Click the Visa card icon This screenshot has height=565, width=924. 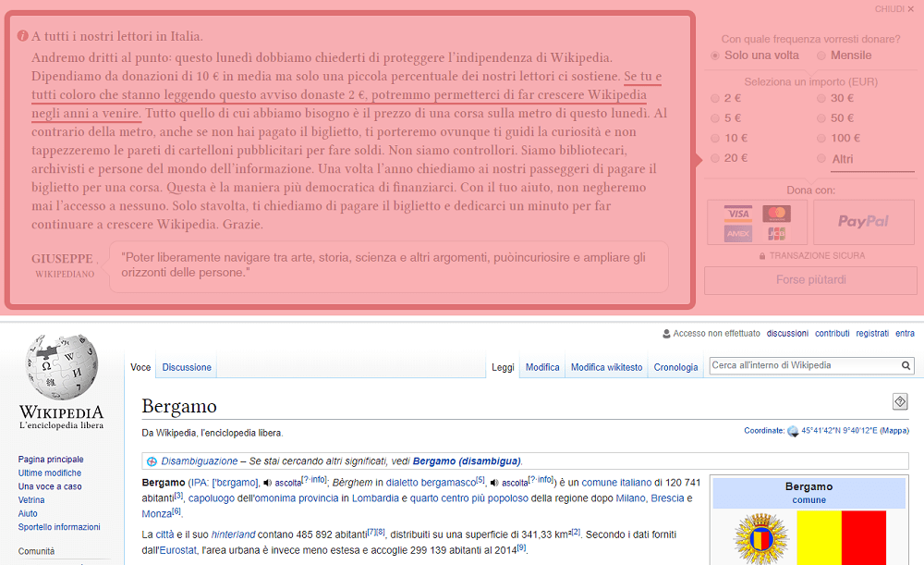pyautogui.click(x=737, y=213)
